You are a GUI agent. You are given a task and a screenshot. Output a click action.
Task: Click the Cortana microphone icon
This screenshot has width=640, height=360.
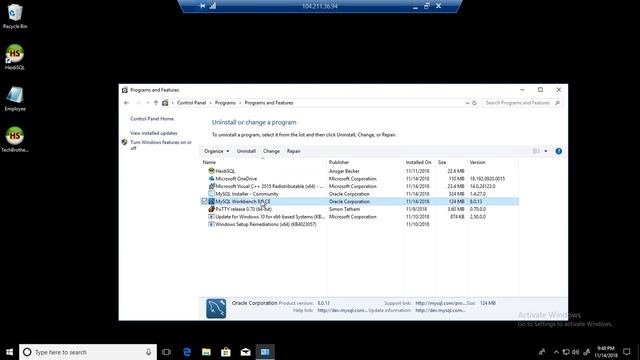[x=149, y=352]
